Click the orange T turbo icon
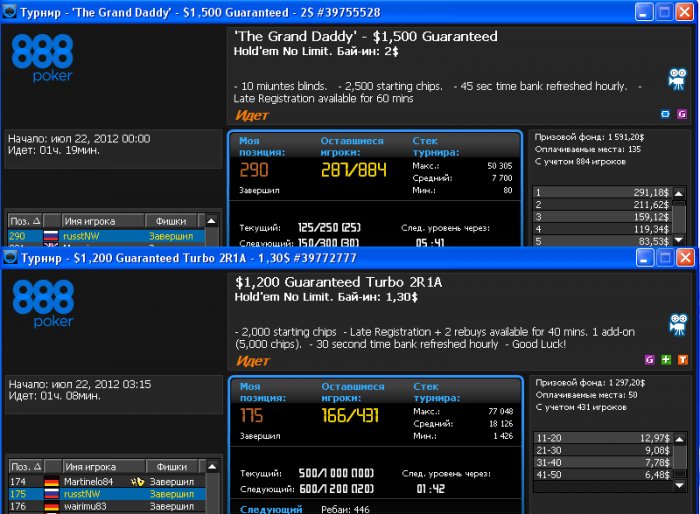The width and height of the screenshot is (700, 514). 683,359
